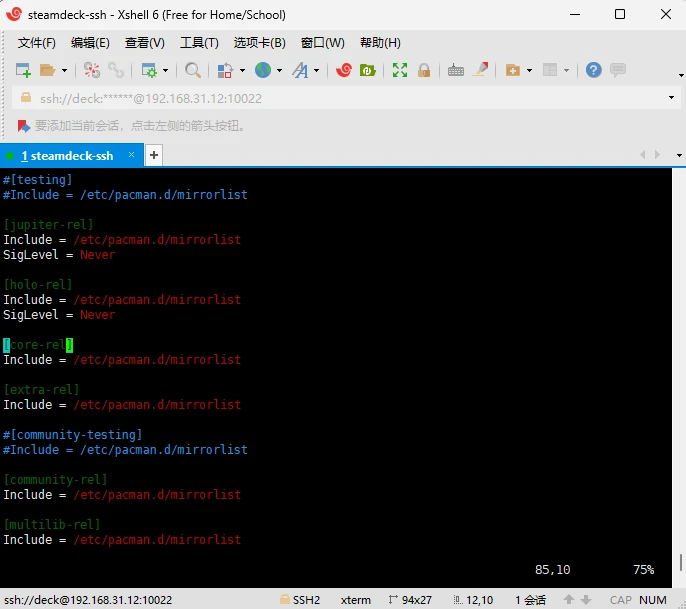Click the red Xshell swirl toolbar icon
Screen dimensions: 686x609
(x=344, y=70)
